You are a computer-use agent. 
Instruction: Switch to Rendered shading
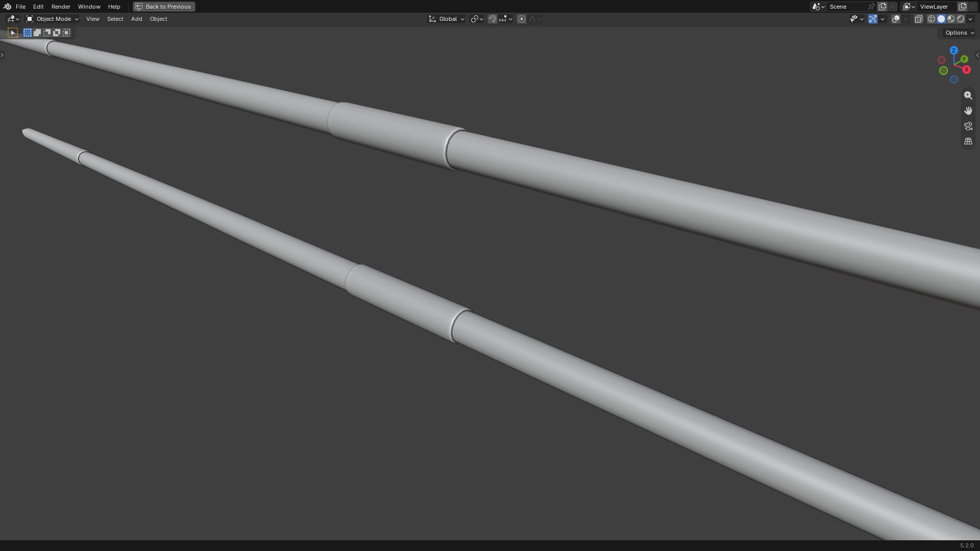coord(961,19)
